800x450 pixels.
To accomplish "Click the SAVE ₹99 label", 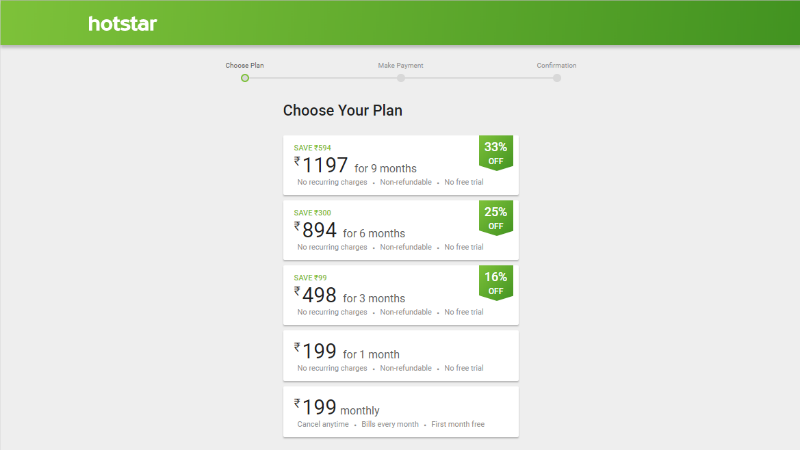I will tap(310, 278).
